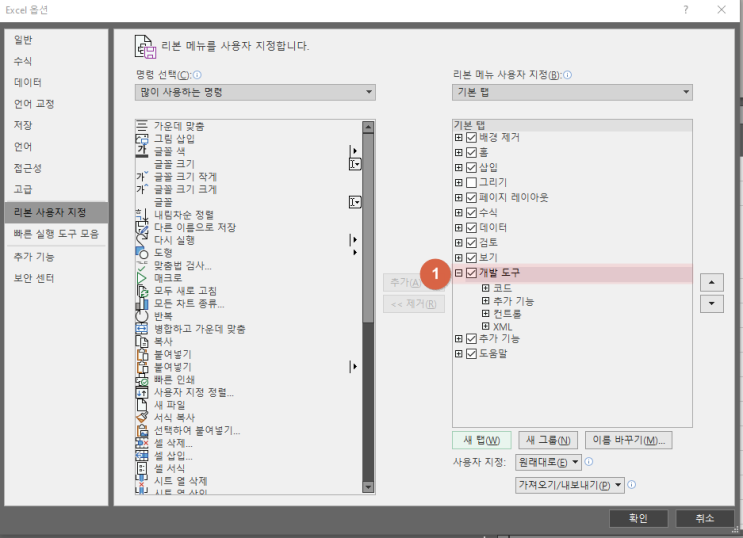
Task: Click the move down arrow button
Action: coord(712,304)
